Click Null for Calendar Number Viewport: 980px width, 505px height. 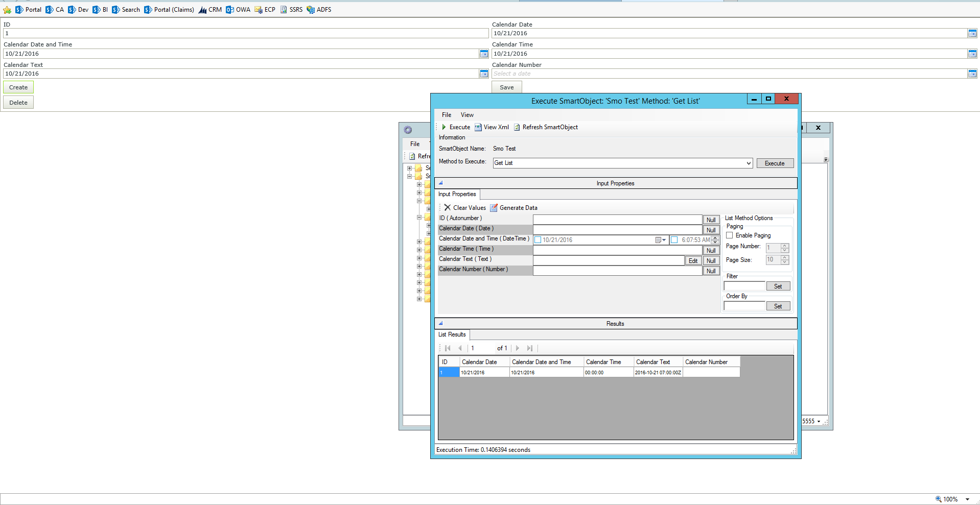coord(711,271)
